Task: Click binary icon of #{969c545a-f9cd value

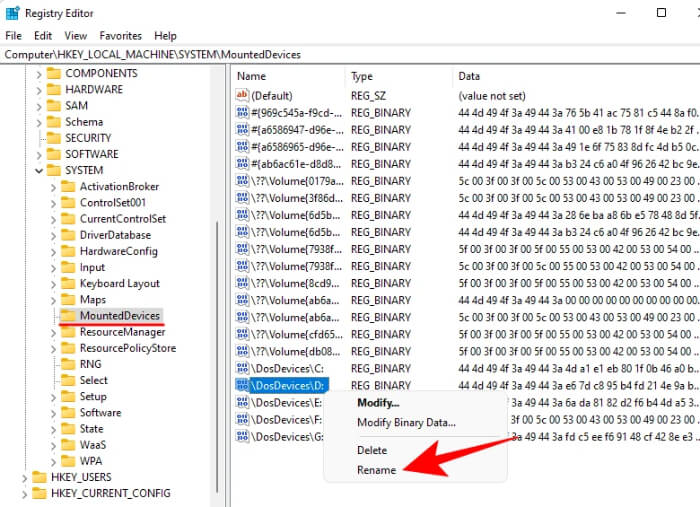Action: [x=242, y=112]
